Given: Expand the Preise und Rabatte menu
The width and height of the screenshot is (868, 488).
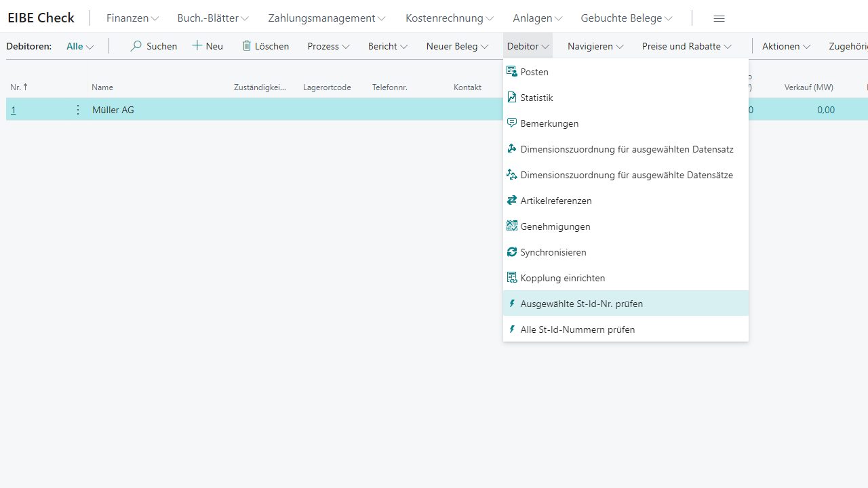Looking at the screenshot, I should (686, 46).
